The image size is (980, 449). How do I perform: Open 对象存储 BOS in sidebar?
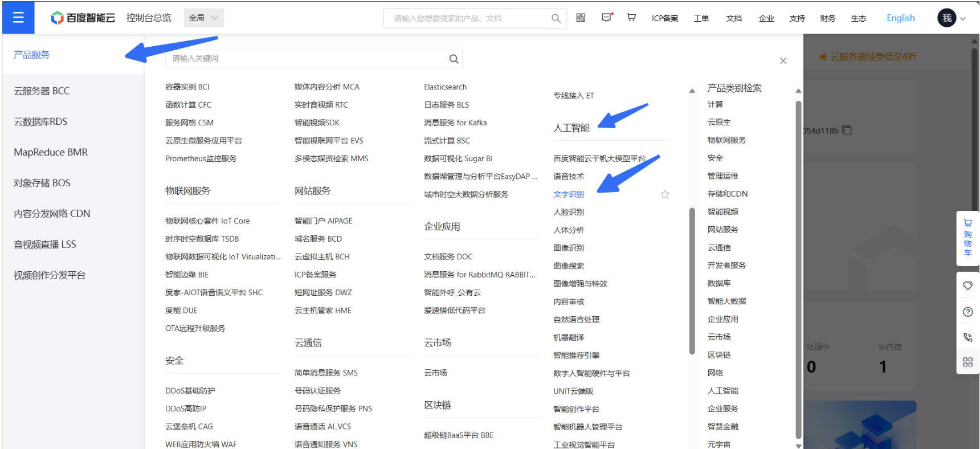[42, 183]
